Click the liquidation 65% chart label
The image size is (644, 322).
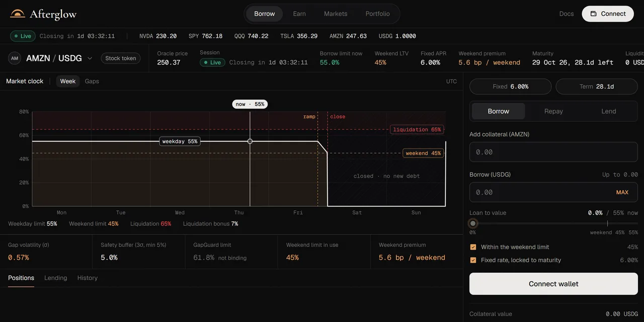pyautogui.click(x=417, y=129)
